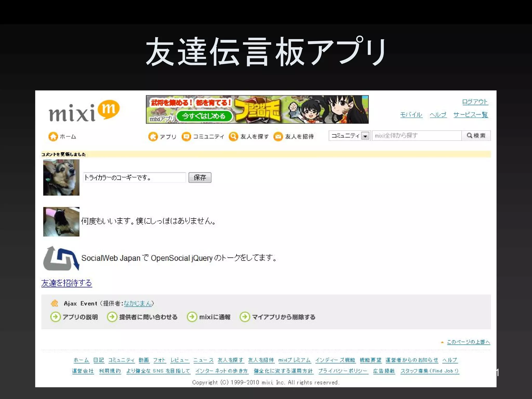This screenshot has height=399, width=532.
Task: Click the SocialWeb Japan arrow logo
Action: click(x=61, y=258)
